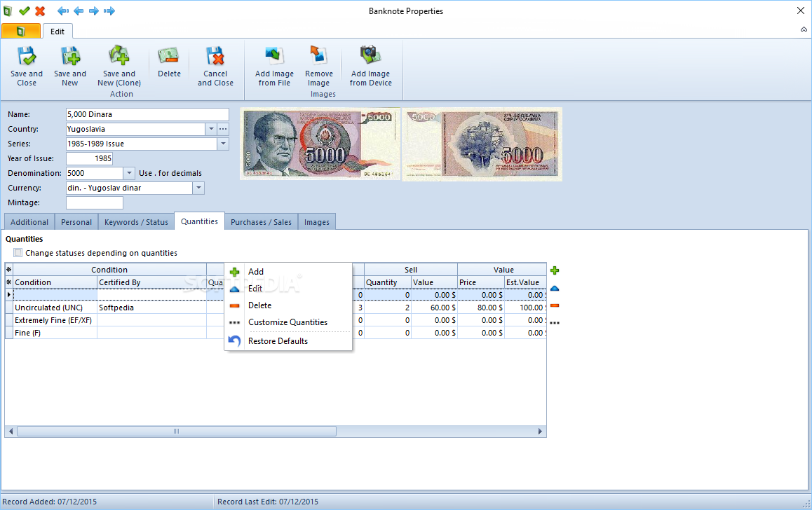The image size is (812, 510).
Task: Go to next record arrow icon
Action: [94, 11]
